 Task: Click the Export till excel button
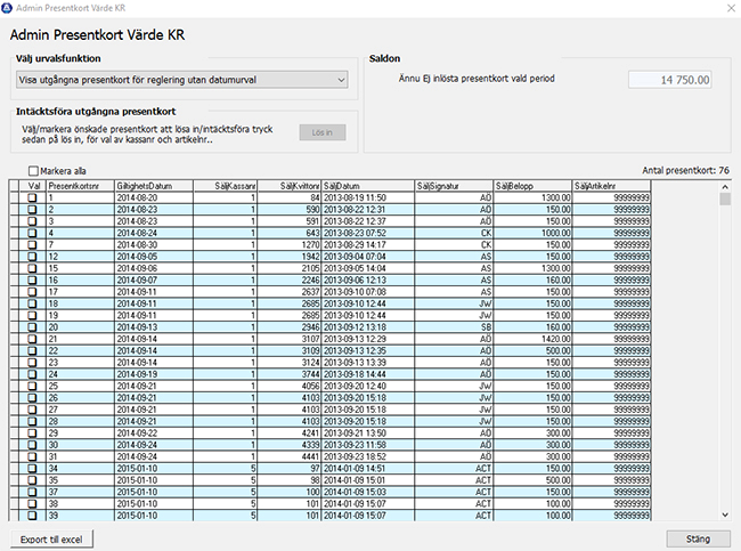pos(52,539)
